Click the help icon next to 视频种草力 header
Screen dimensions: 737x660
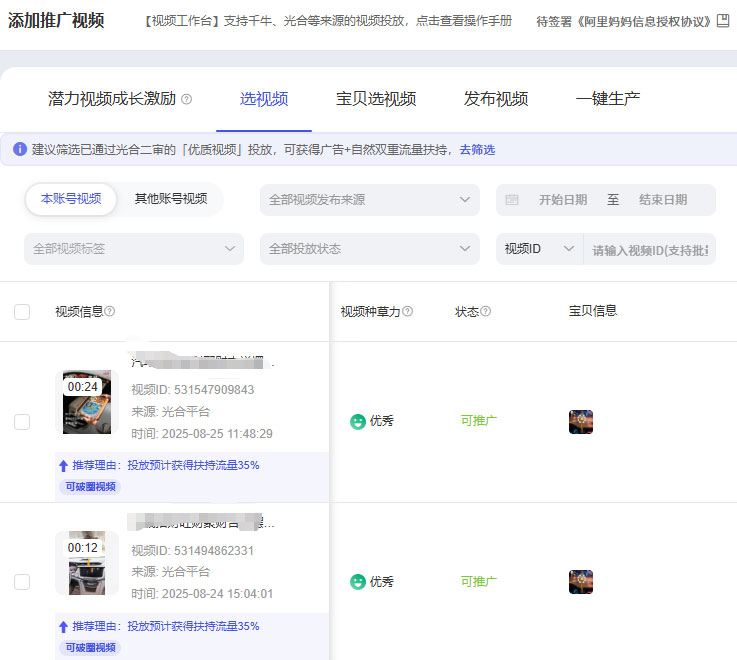tap(408, 311)
